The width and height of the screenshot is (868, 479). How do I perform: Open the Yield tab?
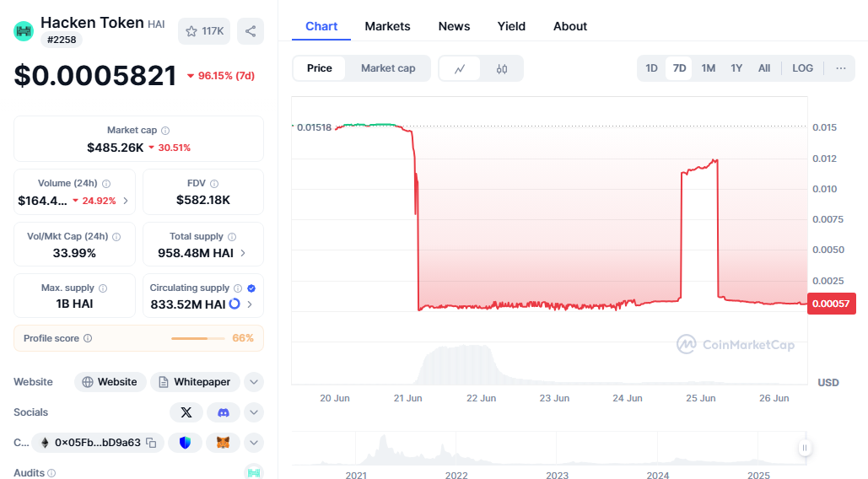511,26
